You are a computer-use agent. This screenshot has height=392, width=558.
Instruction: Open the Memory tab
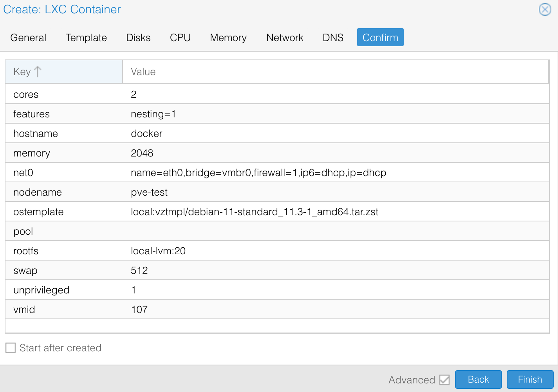pyautogui.click(x=228, y=37)
